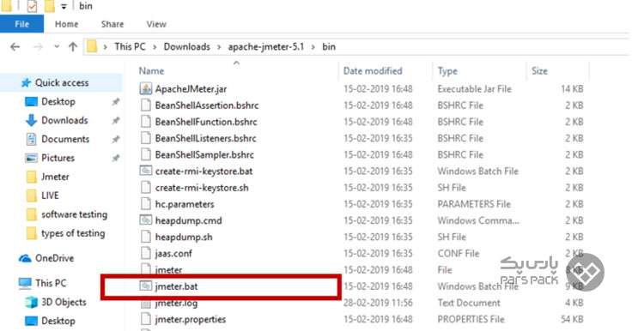This screenshot has height=331, width=644.
Task: Switch to the View ribbon tab
Action: 156,24
